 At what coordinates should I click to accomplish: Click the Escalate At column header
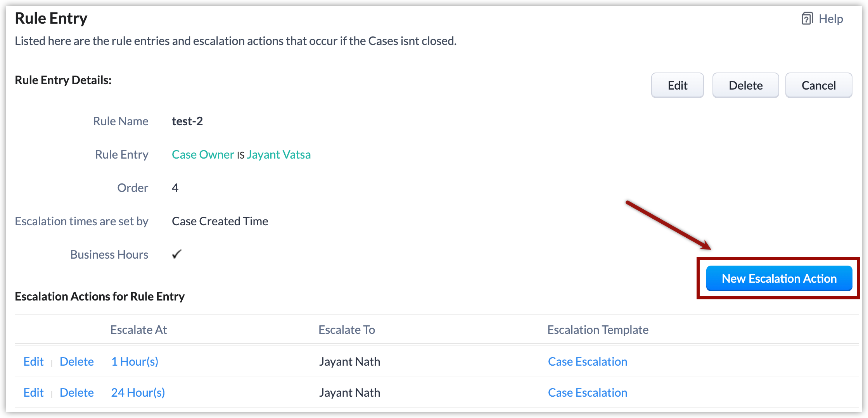pyautogui.click(x=138, y=330)
